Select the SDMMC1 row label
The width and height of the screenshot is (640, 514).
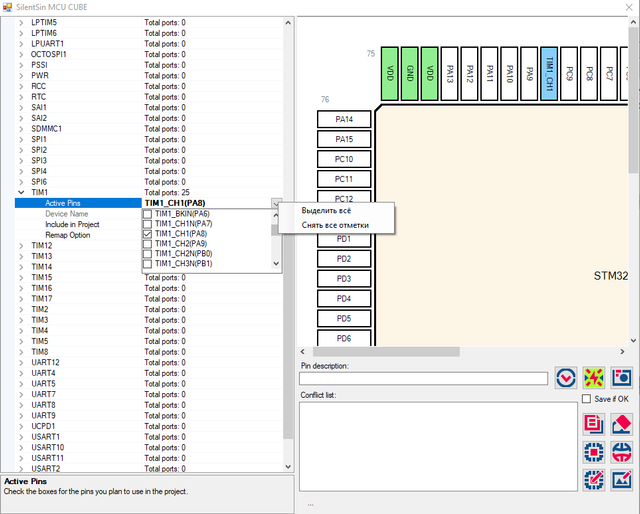point(46,129)
